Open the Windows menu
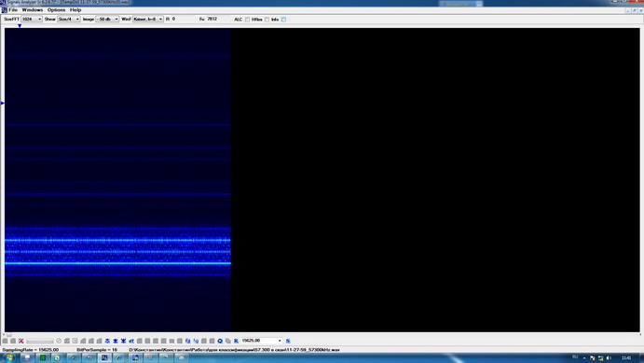 [32, 10]
